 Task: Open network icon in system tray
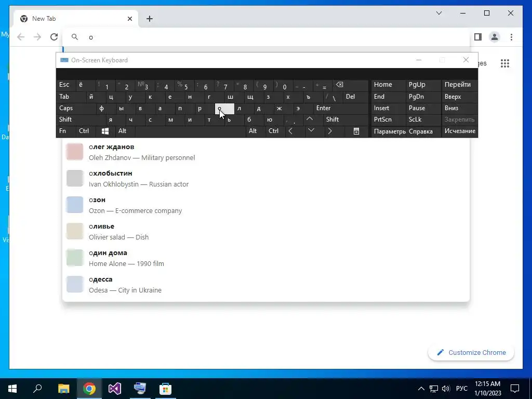434,389
